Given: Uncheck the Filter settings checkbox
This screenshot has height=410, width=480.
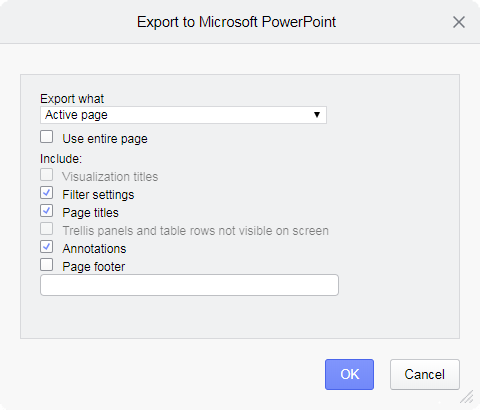Looking at the screenshot, I should (47, 193).
